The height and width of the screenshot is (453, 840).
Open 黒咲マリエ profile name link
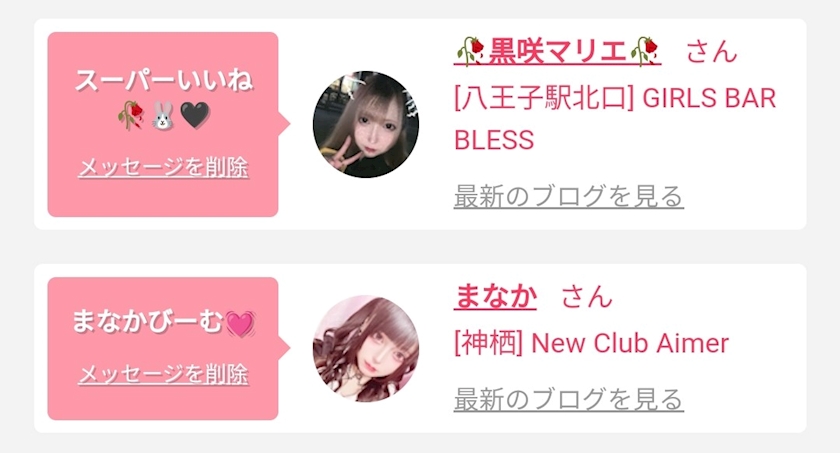pos(557,51)
